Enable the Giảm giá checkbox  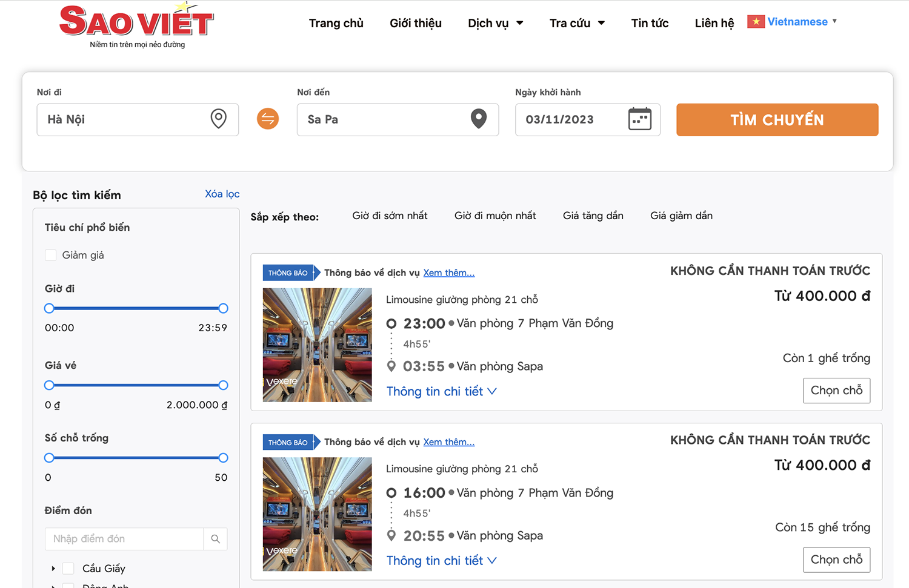pos(51,256)
